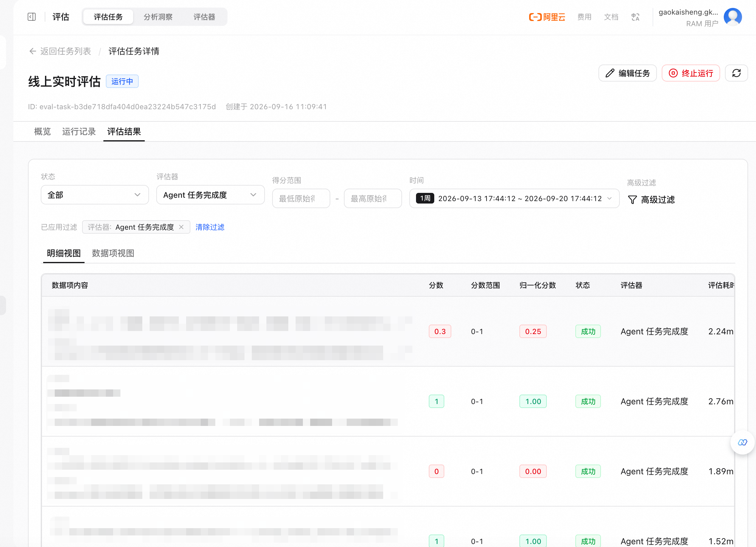Click the 归一化分数 column header
The height and width of the screenshot is (547, 756).
coord(538,285)
